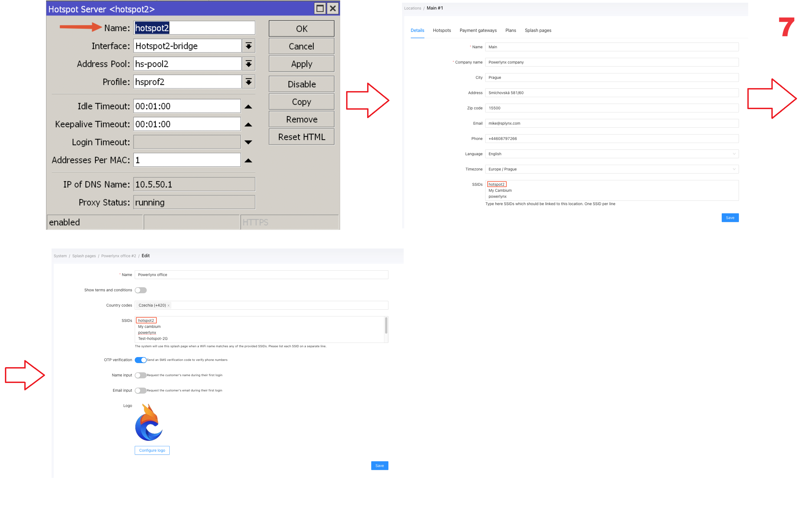Enable the Name input switch
The width and height of the screenshot is (812, 518).
coord(141,375)
